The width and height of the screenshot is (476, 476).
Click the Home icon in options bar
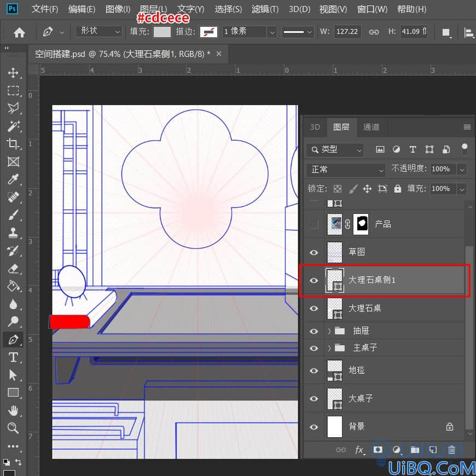coord(19,32)
